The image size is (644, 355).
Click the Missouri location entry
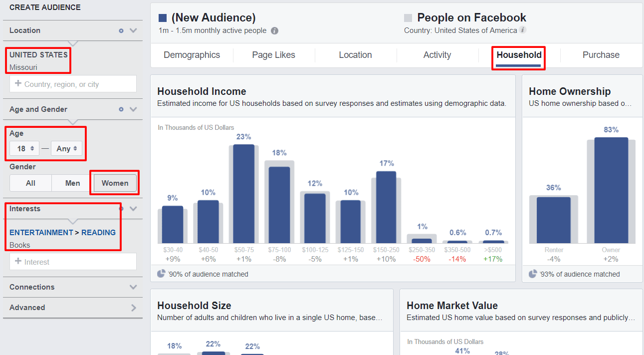tap(23, 67)
